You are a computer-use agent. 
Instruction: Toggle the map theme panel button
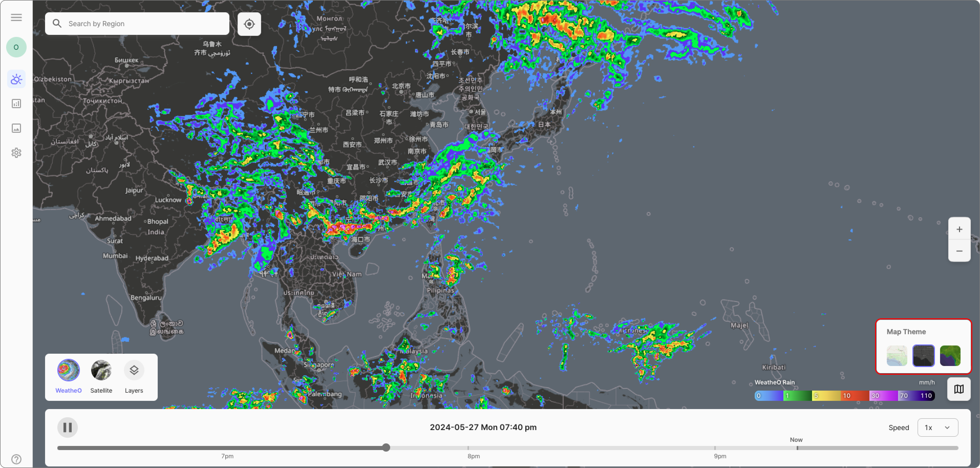pos(959,389)
